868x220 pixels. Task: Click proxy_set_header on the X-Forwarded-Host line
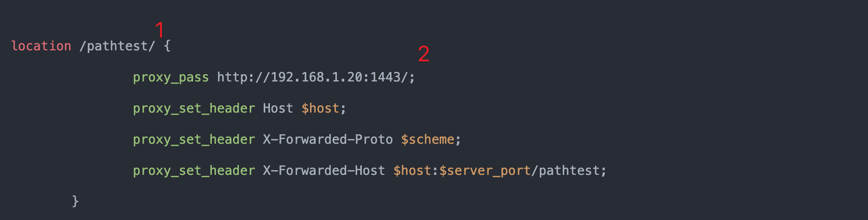(194, 171)
